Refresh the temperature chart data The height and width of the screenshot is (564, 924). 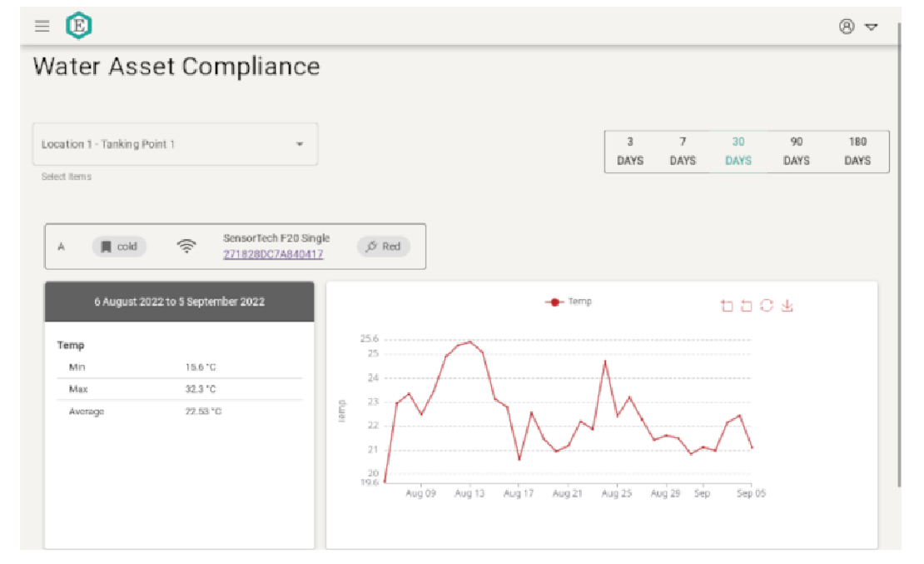tap(767, 306)
